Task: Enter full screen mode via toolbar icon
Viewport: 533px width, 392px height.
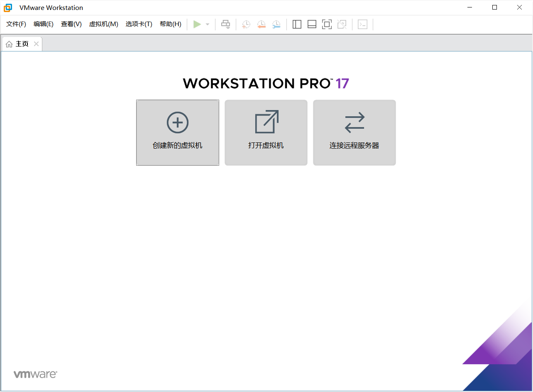Action: tap(327, 24)
